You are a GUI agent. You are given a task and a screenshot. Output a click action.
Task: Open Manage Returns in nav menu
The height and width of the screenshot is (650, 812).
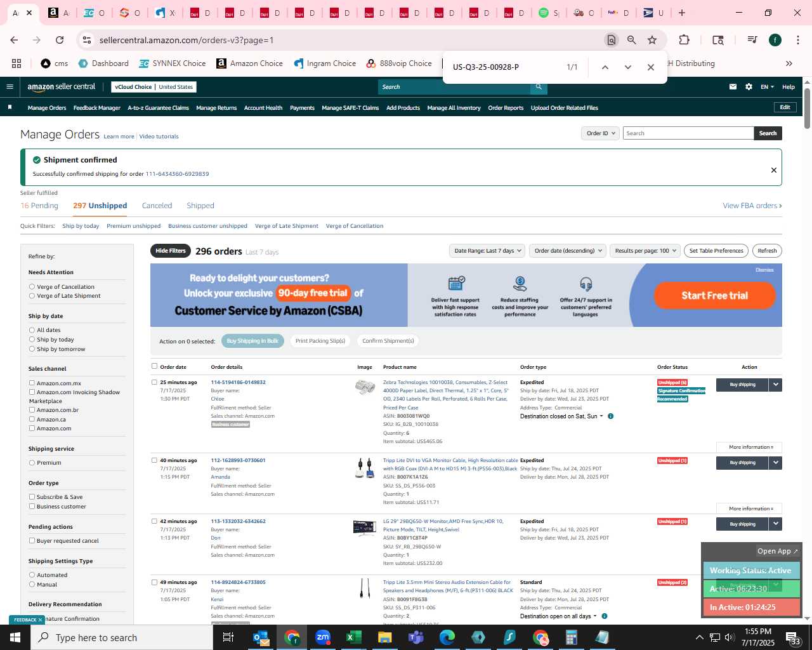pos(216,108)
